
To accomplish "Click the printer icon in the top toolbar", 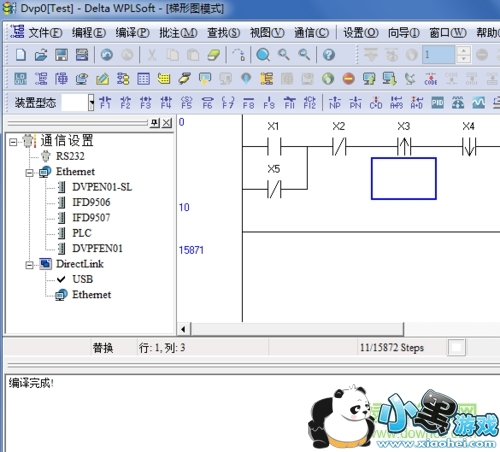I will point(82,55).
